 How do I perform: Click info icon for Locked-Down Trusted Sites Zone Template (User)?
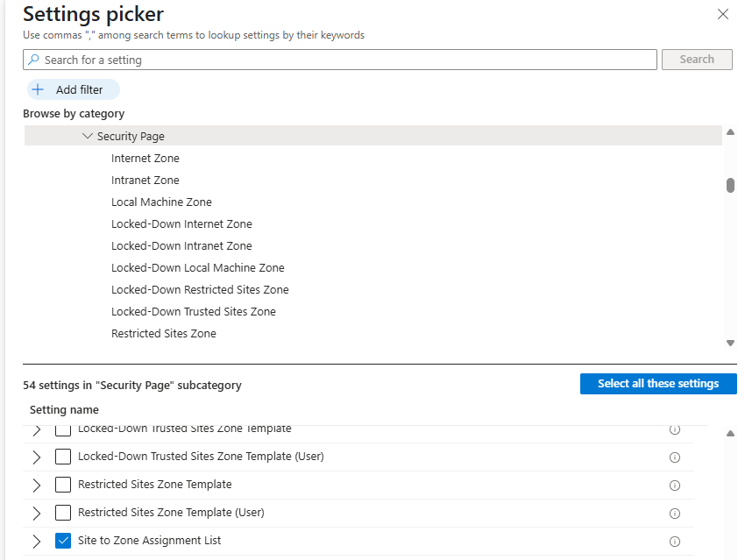(x=675, y=457)
